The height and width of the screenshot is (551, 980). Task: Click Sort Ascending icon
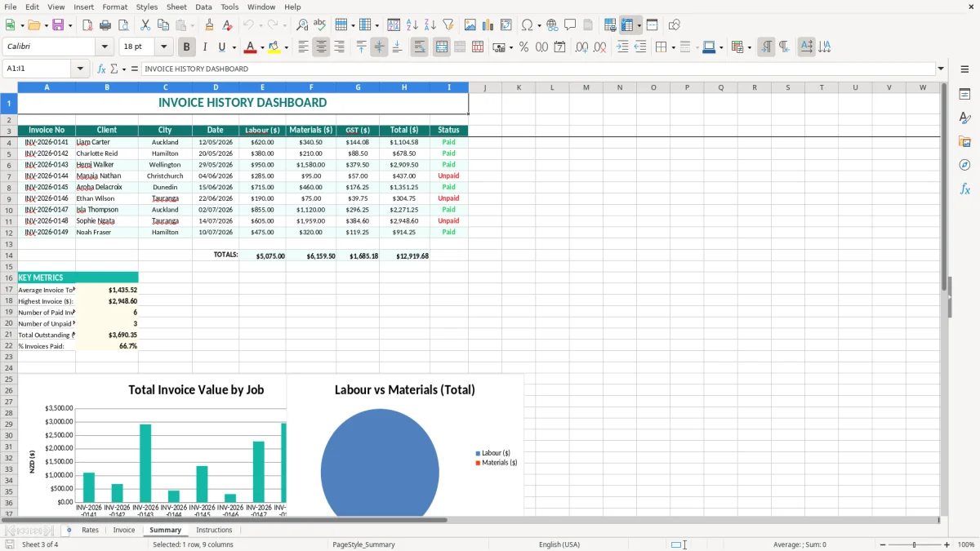(x=412, y=25)
